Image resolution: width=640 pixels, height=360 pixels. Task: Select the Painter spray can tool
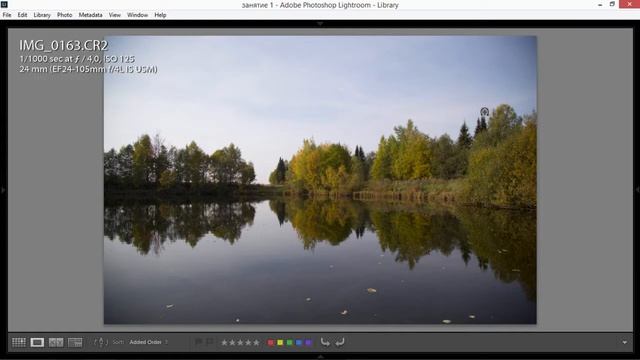coord(101,342)
